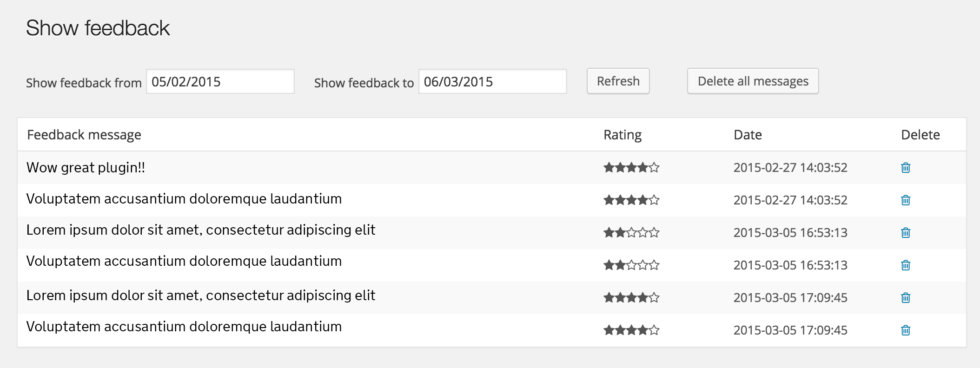This screenshot has height=368, width=980.
Task: Click star rating of 'Wow great plugin!!' row
Action: 631,167
